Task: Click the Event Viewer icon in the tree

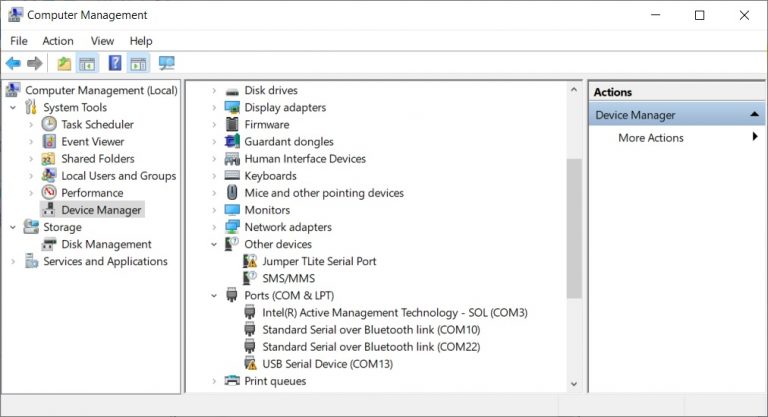Action: pyautogui.click(x=49, y=142)
